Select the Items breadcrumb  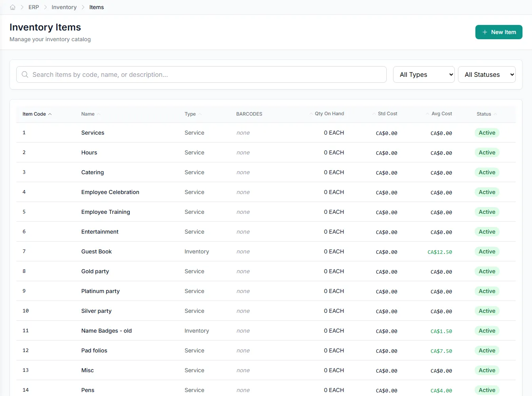[x=97, y=7]
